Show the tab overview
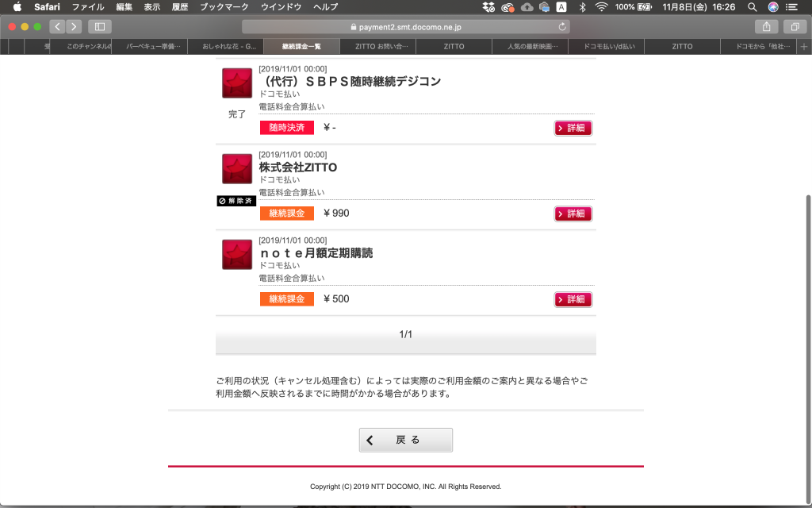 pos(795,26)
